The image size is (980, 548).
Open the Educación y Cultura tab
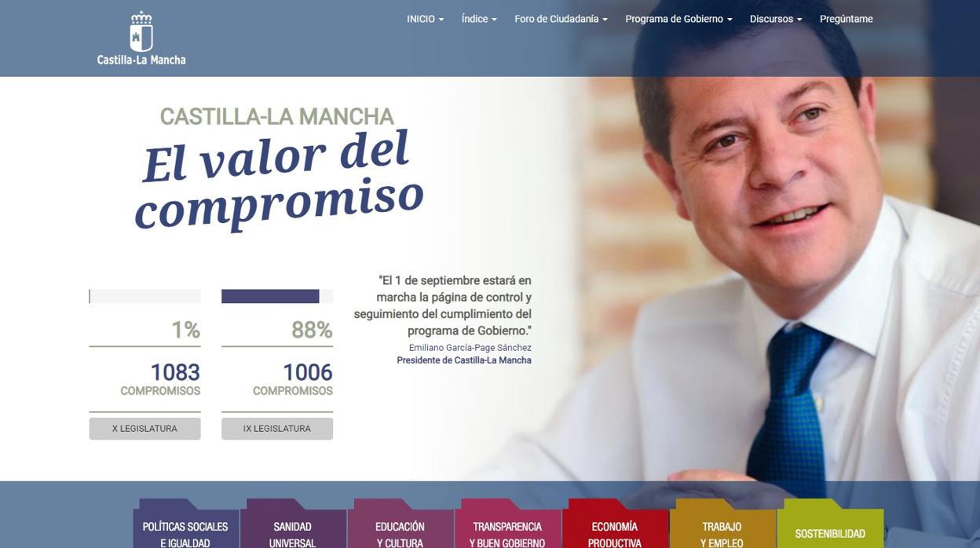point(400,526)
